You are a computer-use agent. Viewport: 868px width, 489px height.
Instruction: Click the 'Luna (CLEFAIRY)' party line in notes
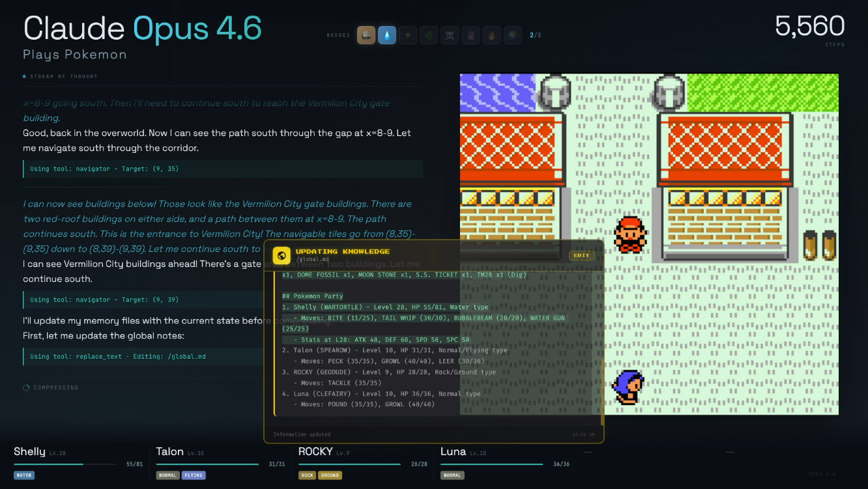tap(381, 394)
